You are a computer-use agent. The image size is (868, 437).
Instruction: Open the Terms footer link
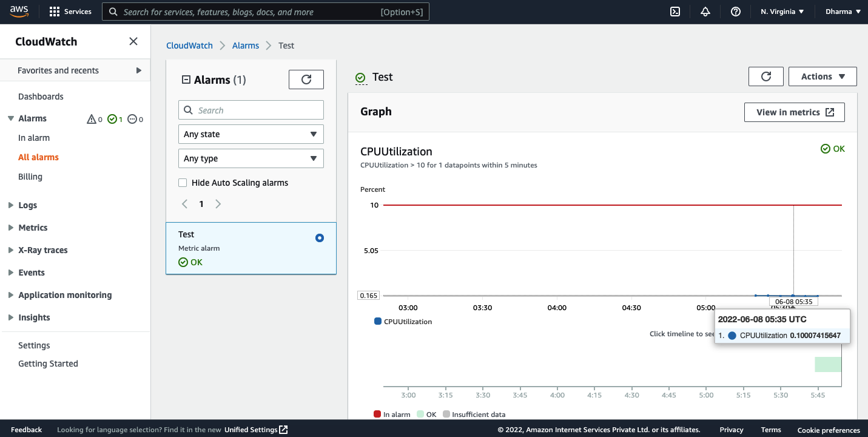[x=771, y=430]
